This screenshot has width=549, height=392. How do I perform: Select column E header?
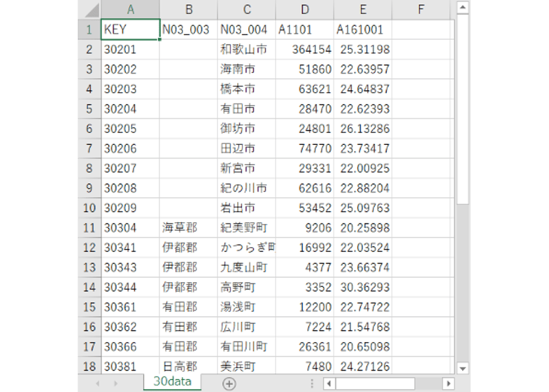coord(363,10)
